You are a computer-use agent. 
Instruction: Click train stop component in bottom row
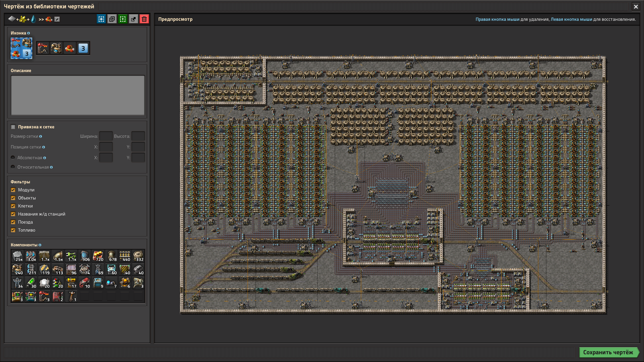[x=44, y=296]
